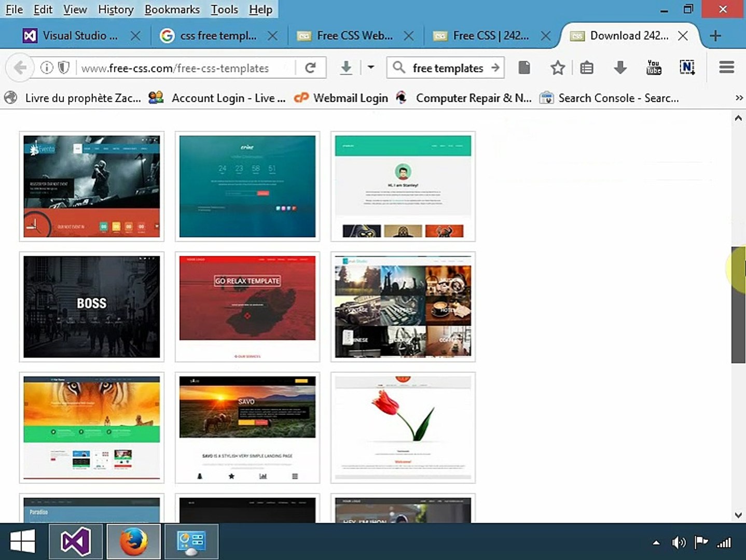Open the BOSS template thumbnail
Viewport: 746px width, 560px height.
[92, 307]
